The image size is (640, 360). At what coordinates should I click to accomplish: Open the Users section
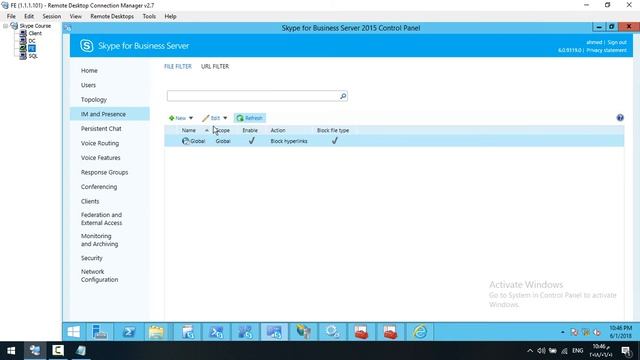coord(88,85)
